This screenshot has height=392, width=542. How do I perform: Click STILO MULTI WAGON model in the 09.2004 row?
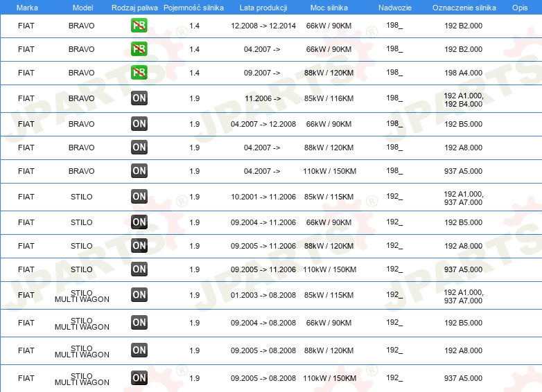click(x=82, y=323)
